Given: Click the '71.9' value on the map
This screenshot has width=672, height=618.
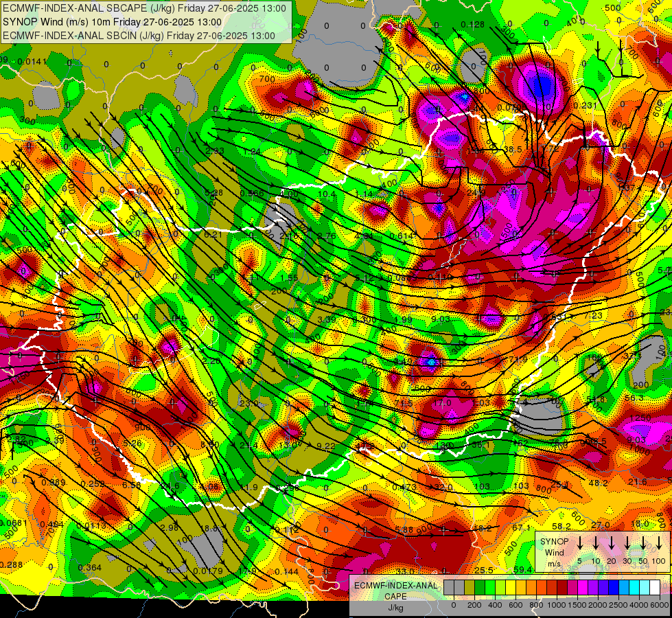Looking at the screenshot, I should point(518,359).
